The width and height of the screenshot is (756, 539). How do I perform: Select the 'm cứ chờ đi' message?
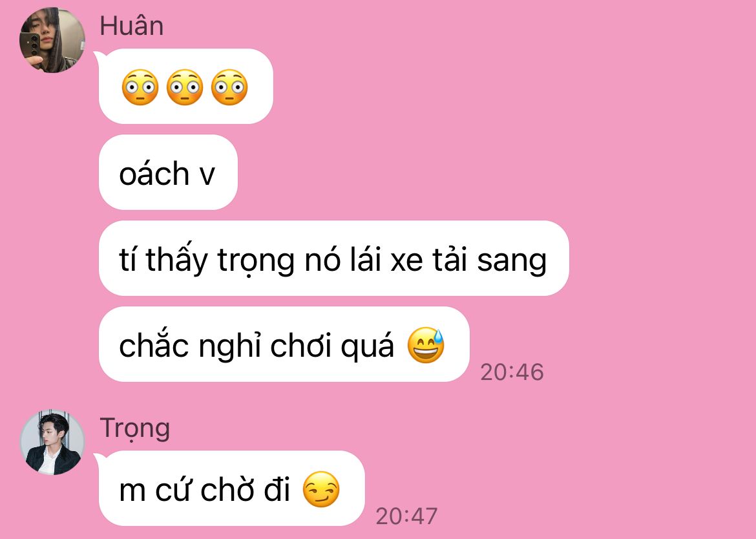coord(231,489)
